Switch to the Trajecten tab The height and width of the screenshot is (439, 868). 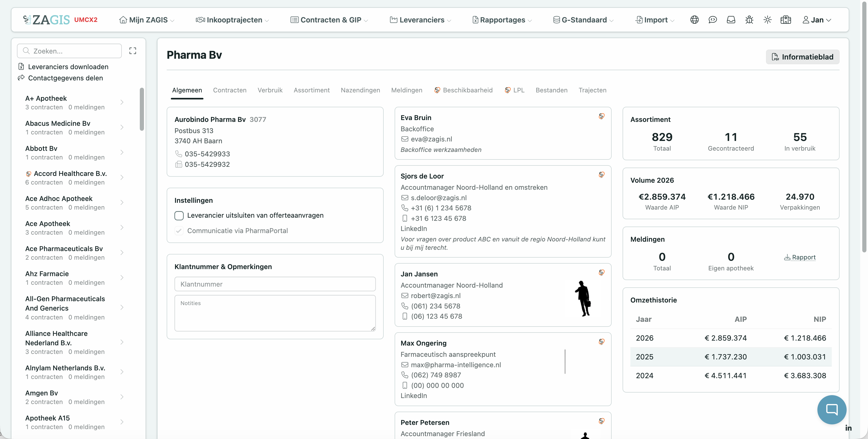coord(592,90)
